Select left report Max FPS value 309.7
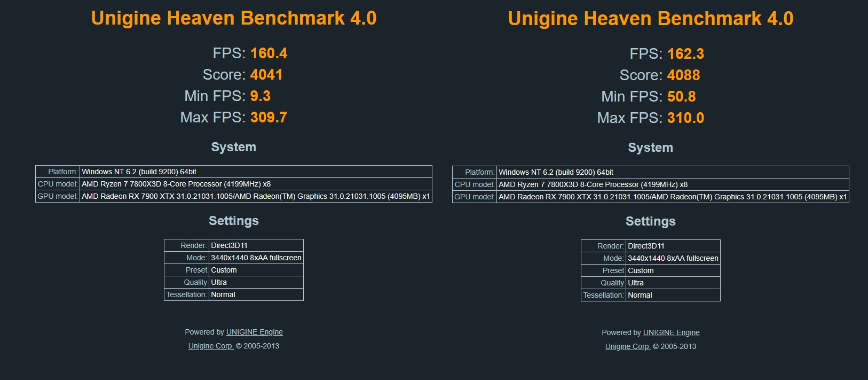The height and width of the screenshot is (380, 868). 269,118
